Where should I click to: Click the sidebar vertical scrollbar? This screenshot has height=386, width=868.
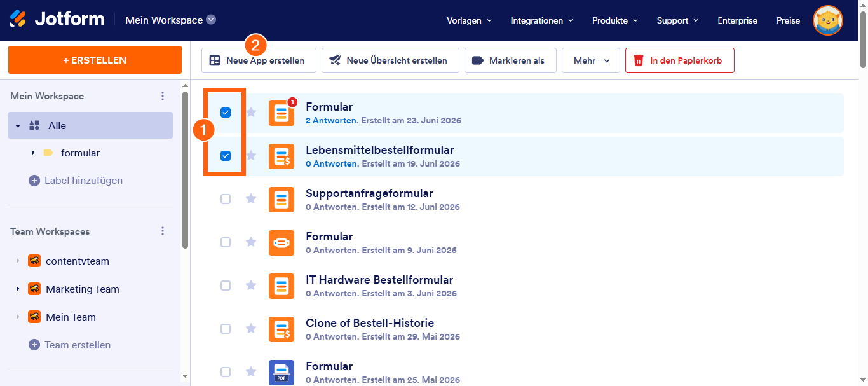tap(185, 170)
